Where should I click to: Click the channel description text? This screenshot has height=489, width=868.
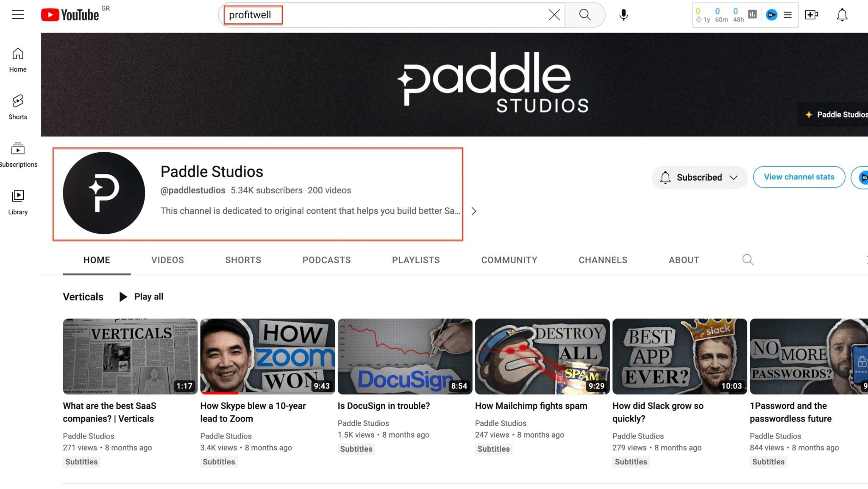point(310,211)
